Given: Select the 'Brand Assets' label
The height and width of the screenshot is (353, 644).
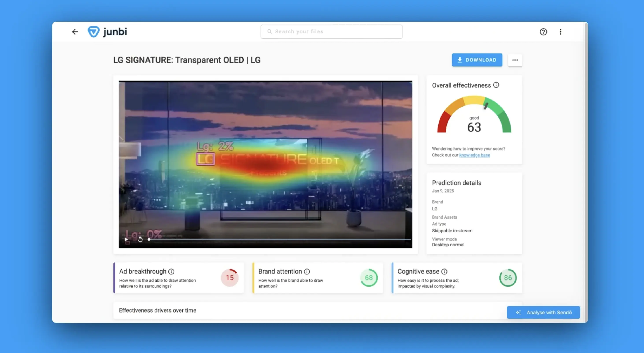Looking at the screenshot, I should [444, 217].
